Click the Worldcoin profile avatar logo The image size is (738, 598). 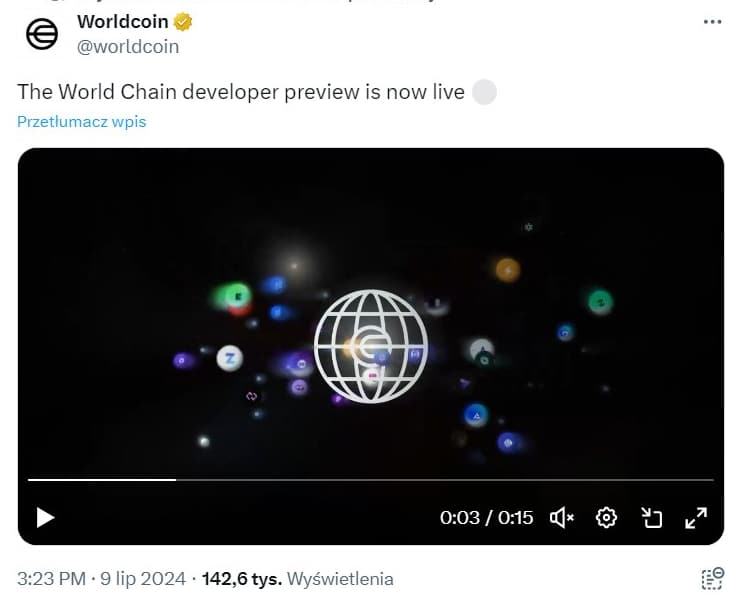(41, 34)
